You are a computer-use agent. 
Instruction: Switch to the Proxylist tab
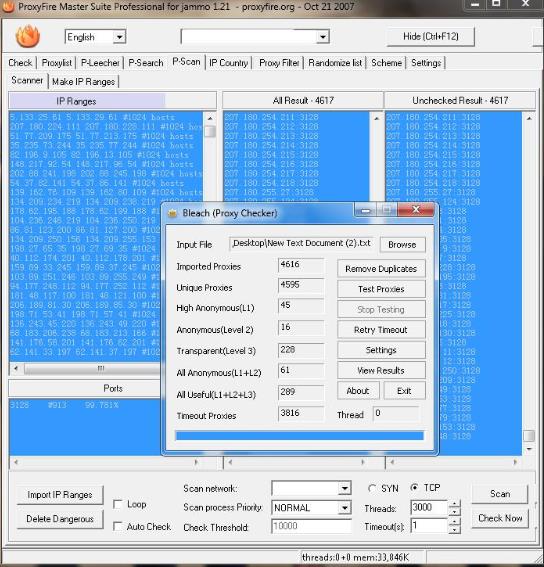(x=57, y=63)
